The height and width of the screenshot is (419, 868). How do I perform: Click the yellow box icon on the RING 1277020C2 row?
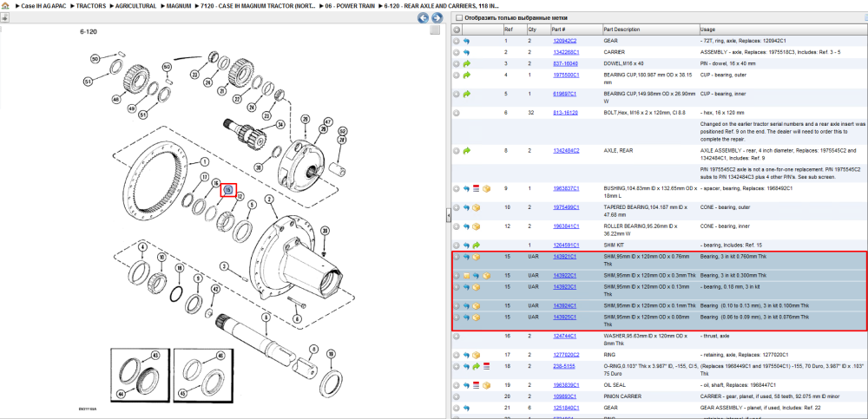(x=476, y=355)
